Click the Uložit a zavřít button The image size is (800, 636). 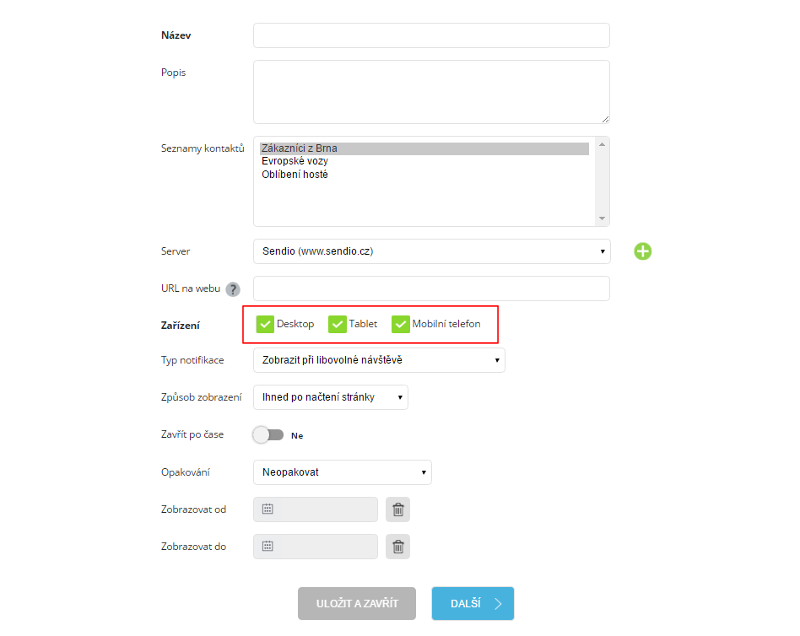click(x=357, y=603)
